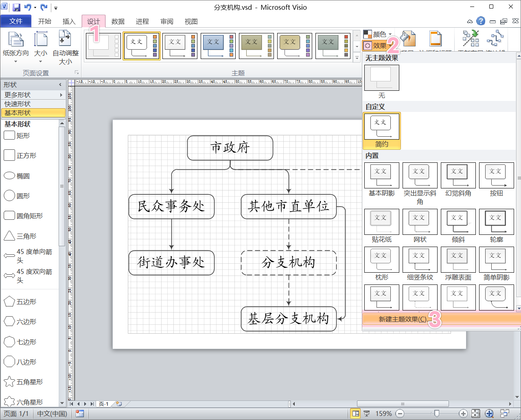Screen dimensions: 521x420
Task: Switch to the 数据 data tab
Action: 118,22
